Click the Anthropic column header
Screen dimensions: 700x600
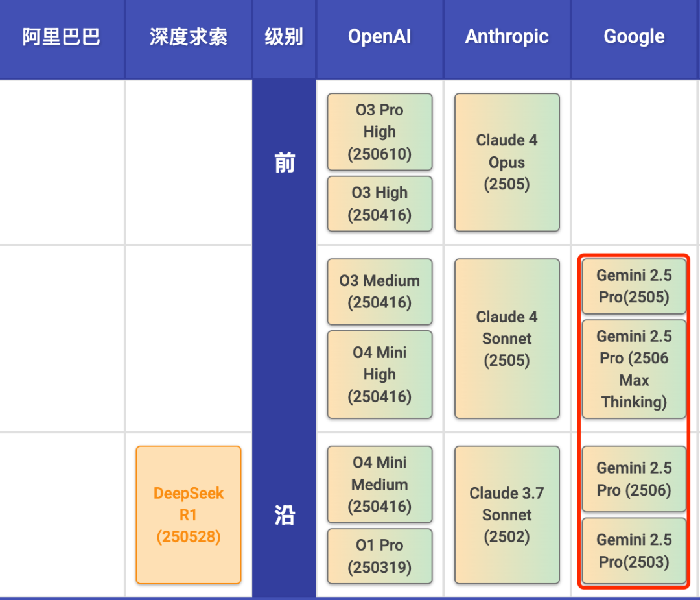(506, 36)
